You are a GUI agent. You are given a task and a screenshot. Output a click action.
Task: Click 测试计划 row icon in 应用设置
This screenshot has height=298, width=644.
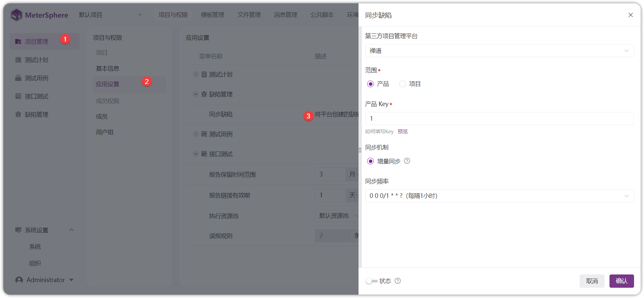point(204,74)
